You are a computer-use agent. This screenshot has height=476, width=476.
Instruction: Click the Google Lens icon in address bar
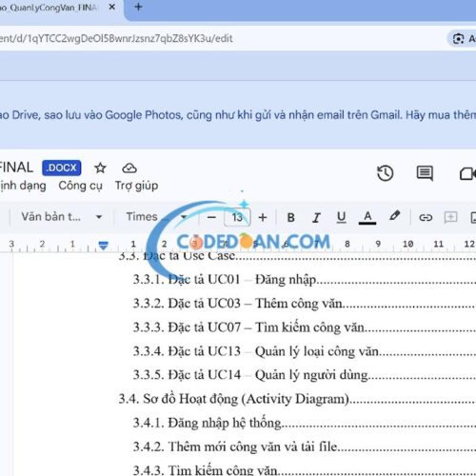click(x=458, y=39)
